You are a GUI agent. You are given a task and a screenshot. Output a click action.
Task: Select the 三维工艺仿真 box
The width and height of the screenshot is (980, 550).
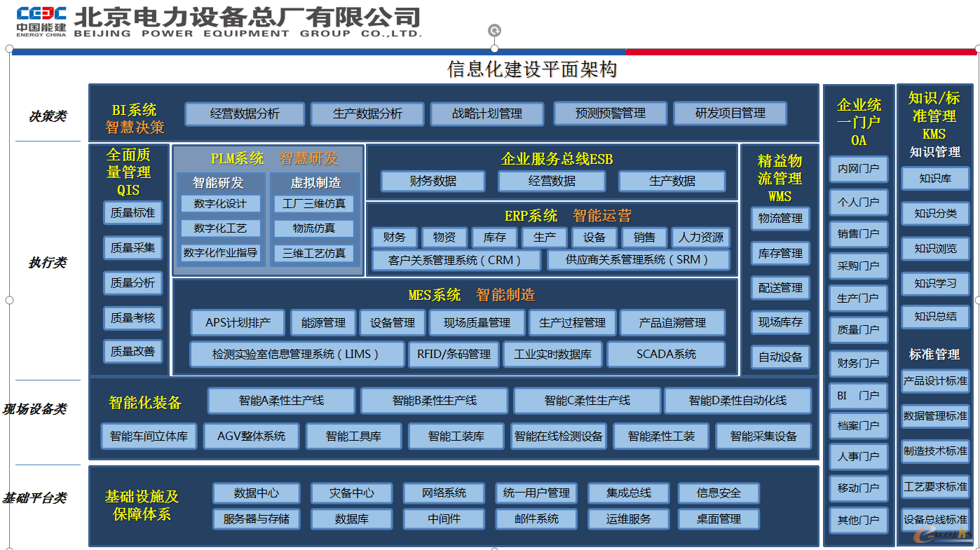click(x=314, y=253)
